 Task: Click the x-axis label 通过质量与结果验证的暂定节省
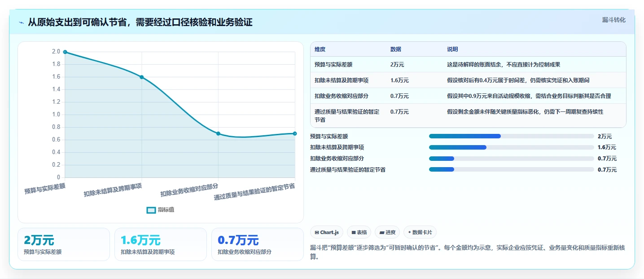click(254, 192)
